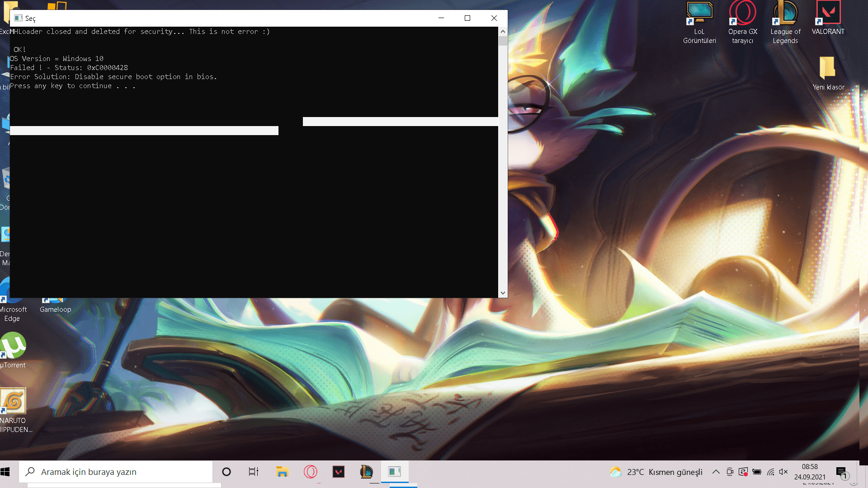868x488 pixels.
Task: Open LoL Görüntüleri desktop shortcut
Action: [x=699, y=22]
